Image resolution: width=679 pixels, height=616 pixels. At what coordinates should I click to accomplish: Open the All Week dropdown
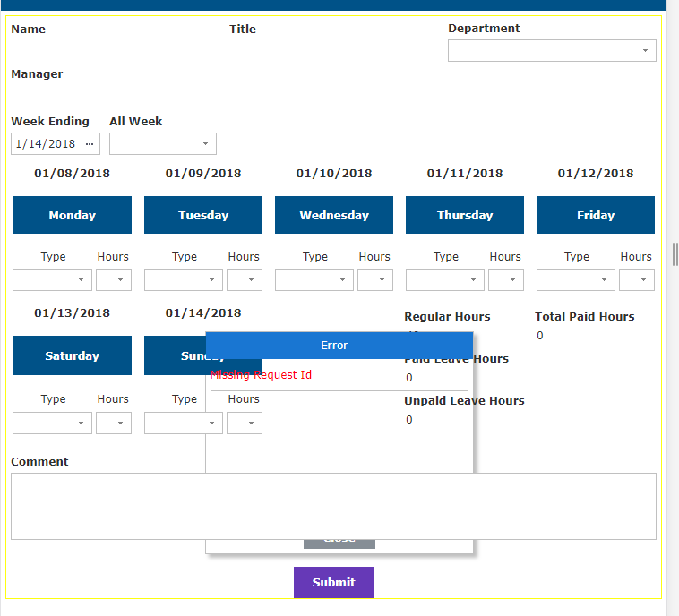(162, 144)
